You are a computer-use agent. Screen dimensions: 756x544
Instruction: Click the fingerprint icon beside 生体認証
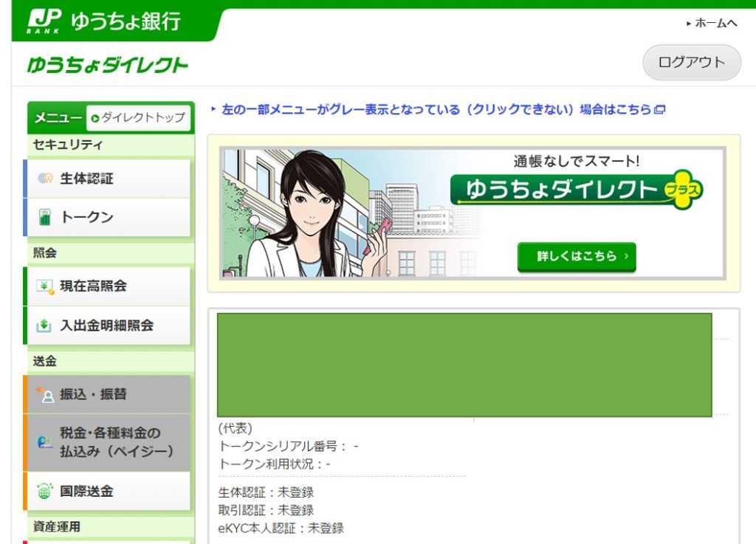tap(45, 179)
